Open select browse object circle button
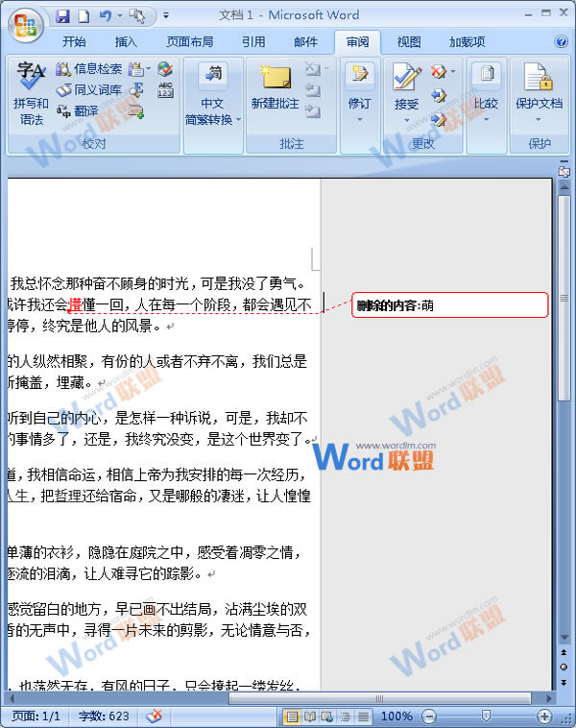Image resolution: width=576 pixels, height=728 pixels. pyautogui.click(x=564, y=667)
